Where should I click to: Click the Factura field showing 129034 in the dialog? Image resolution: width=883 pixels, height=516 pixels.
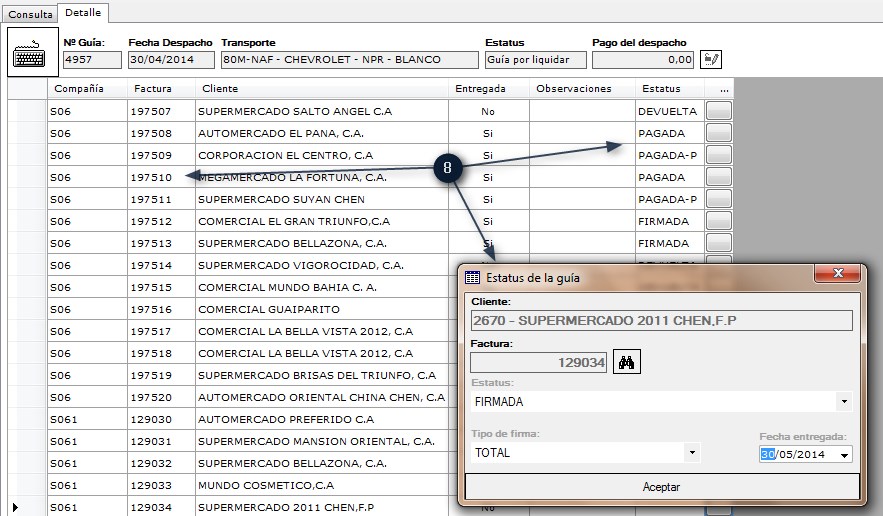[539, 362]
